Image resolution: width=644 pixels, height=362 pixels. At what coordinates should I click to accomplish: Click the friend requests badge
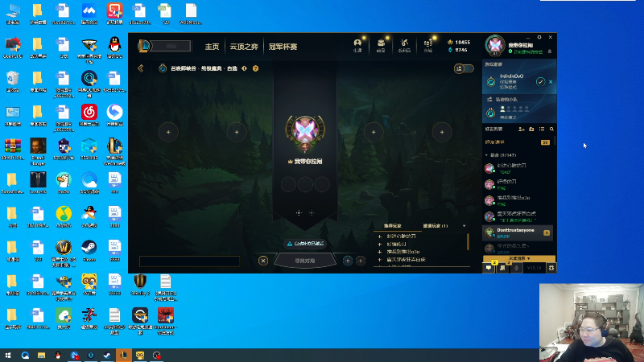click(x=545, y=142)
